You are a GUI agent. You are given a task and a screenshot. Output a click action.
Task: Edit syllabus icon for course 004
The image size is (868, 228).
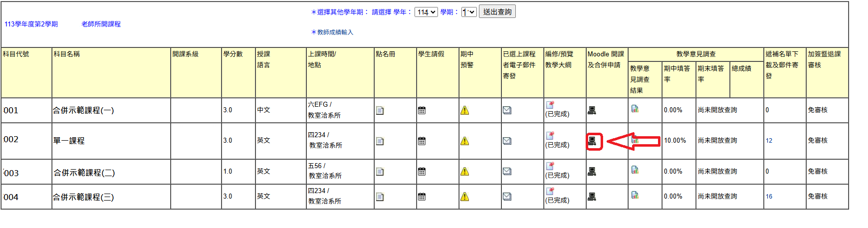tap(550, 191)
